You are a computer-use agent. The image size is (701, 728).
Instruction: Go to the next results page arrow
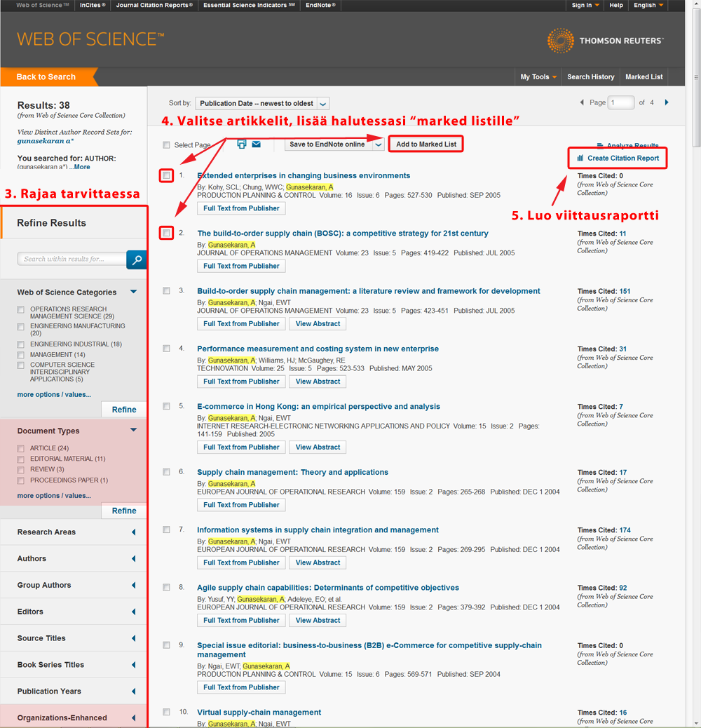[667, 102]
